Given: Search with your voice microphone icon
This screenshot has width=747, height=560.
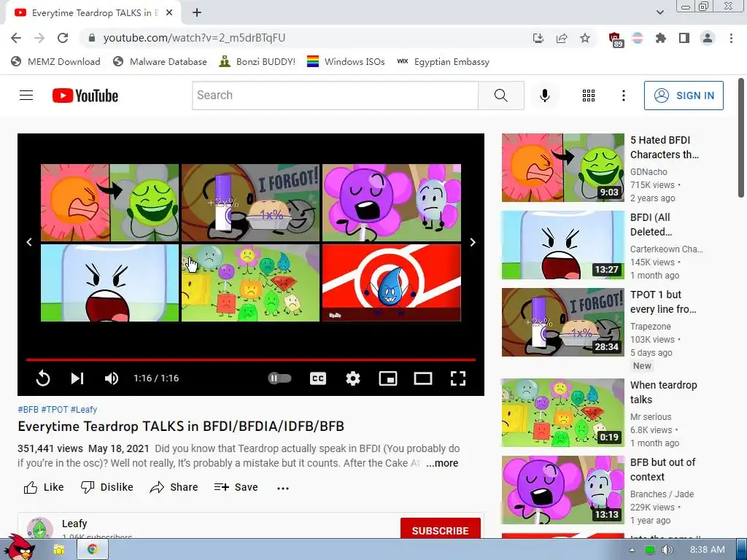Looking at the screenshot, I should 544,96.
